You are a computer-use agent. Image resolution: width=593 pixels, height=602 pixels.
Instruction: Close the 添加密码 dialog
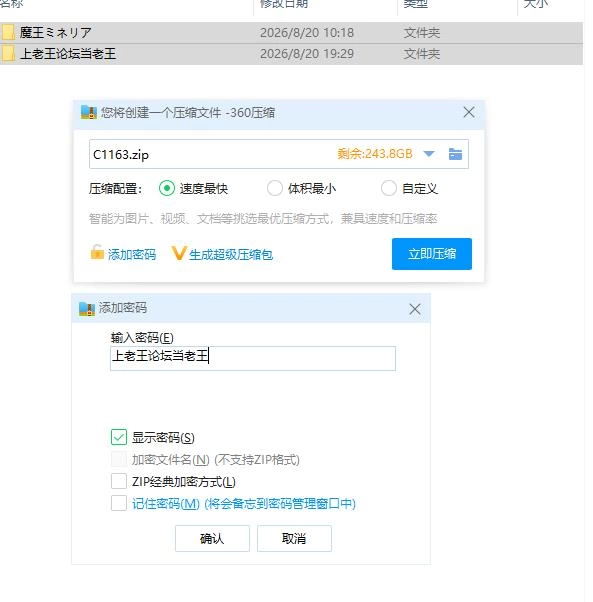[415, 309]
